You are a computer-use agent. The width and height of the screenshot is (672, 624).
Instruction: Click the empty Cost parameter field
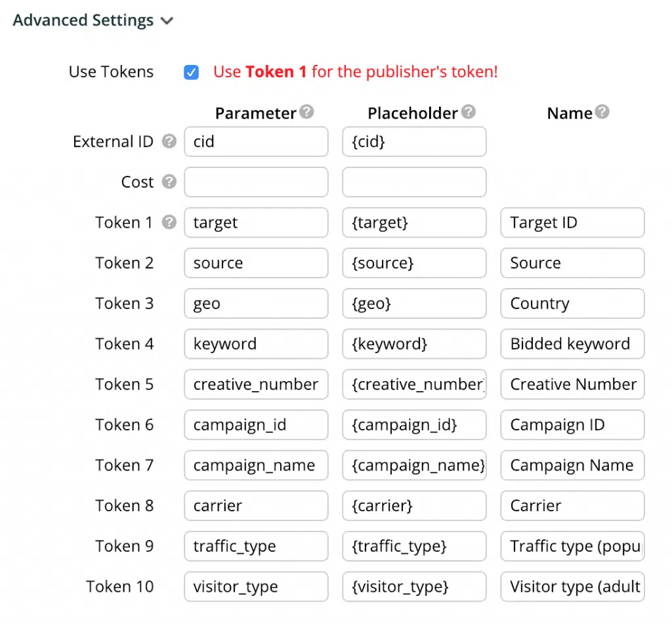[x=256, y=182]
